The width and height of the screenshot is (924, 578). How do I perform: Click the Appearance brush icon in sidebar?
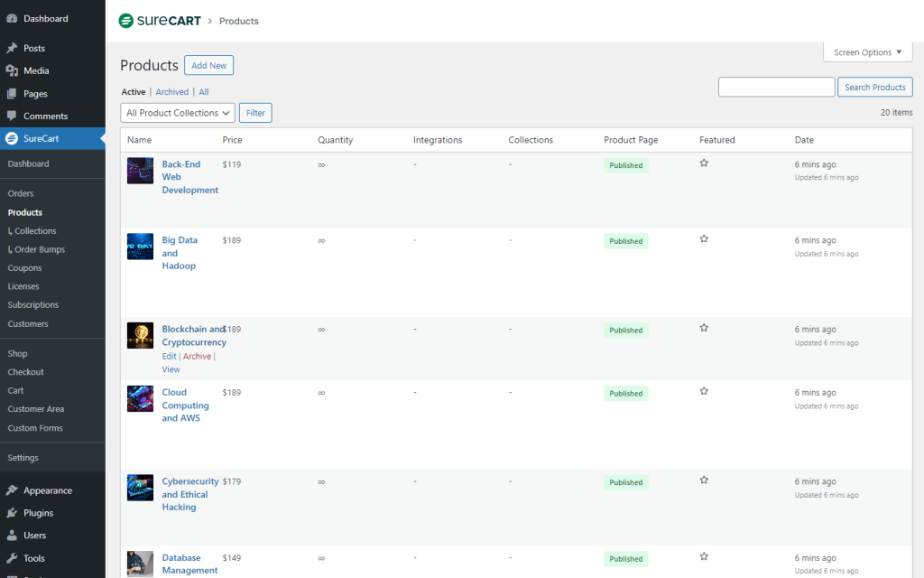12,490
